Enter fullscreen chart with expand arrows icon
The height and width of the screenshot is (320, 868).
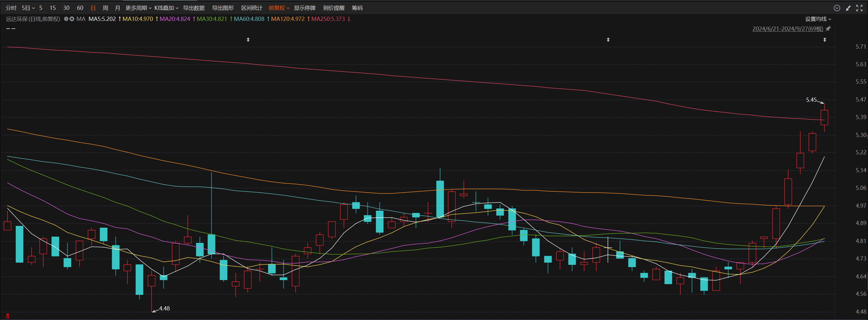tap(859, 8)
